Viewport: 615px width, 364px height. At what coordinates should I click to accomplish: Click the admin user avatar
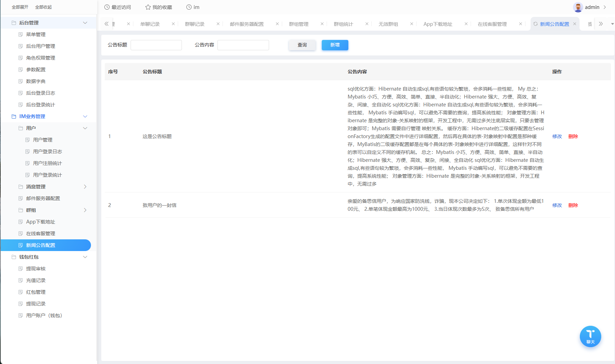click(x=578, y=7)
